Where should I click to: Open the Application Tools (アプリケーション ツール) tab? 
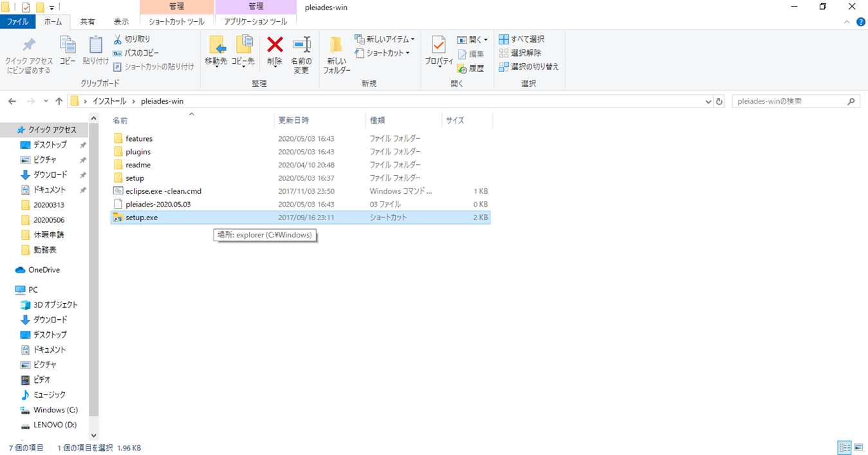click(x=255, y=21)
